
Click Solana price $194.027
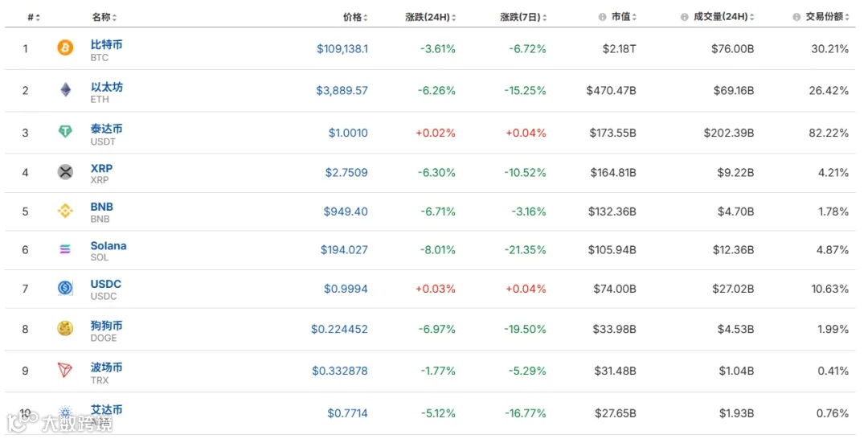344,250
